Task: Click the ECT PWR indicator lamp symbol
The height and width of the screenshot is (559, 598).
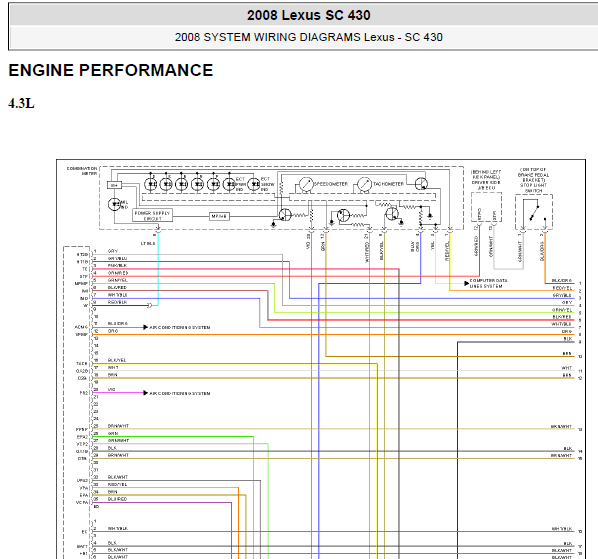Action: coord(229,184)
